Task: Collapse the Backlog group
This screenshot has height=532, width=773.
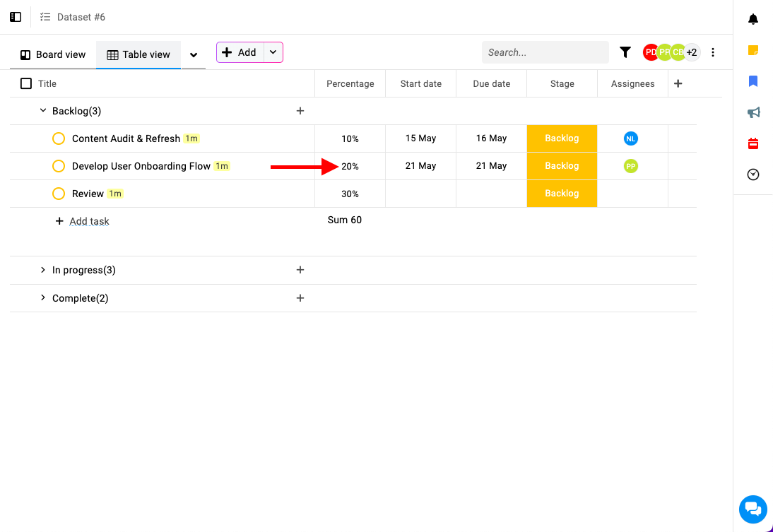Action: tap(43, 111)
